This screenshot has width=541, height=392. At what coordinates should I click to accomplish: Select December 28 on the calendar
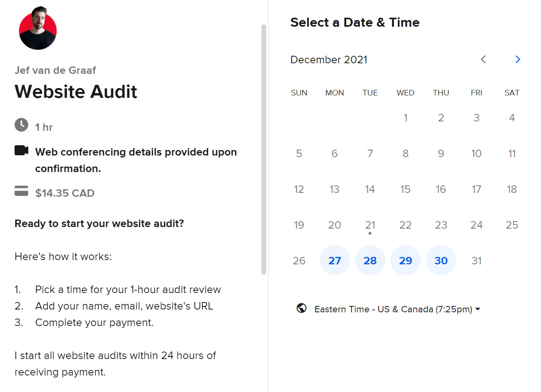pos(370,260)
